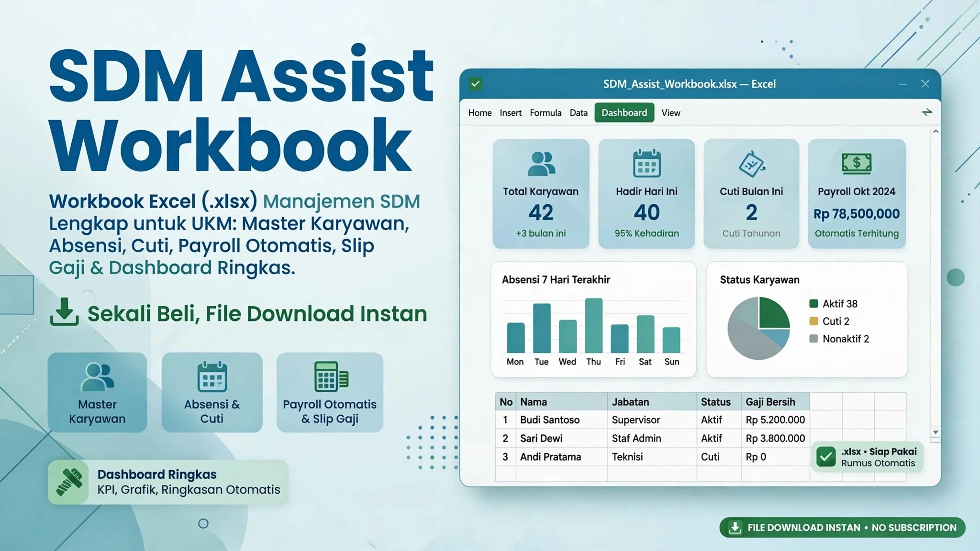Click the download icon beside 'Sekali Beli'
The height and width of the screenshot is (551, 980).
click(x=64, y=312)
